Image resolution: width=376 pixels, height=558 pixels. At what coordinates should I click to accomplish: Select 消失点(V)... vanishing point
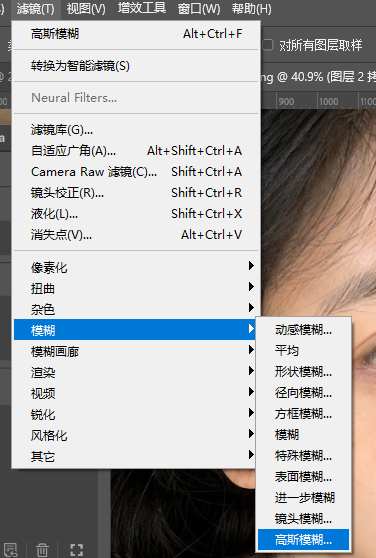point(136,235)
